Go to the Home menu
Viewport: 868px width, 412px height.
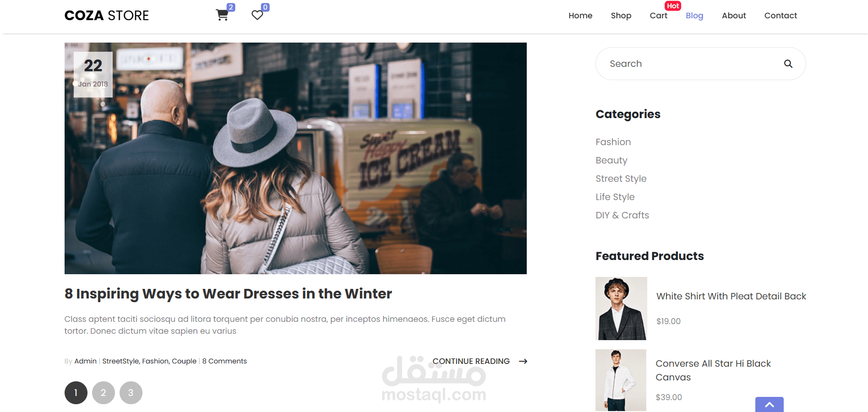tap(580, 16)
